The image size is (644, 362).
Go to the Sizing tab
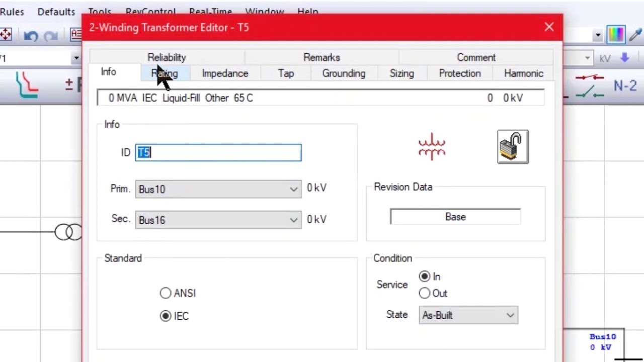click(401, 73)
